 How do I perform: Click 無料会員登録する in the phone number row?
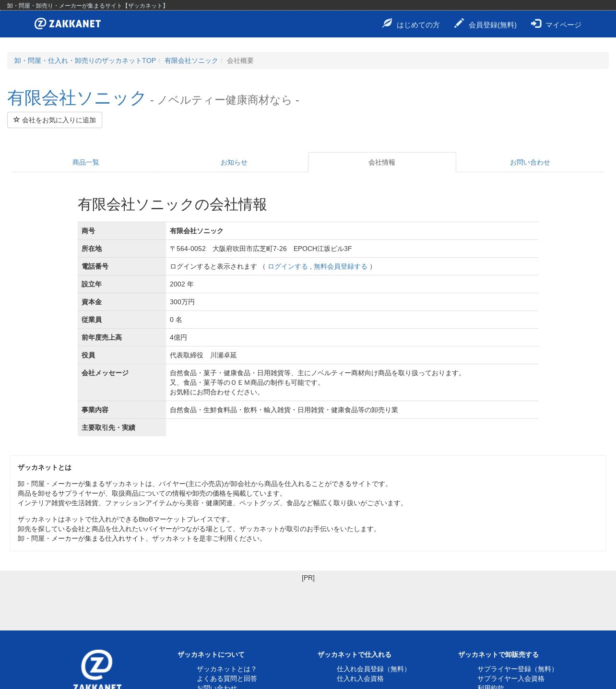pyautogui.click(x=341, y=266)
